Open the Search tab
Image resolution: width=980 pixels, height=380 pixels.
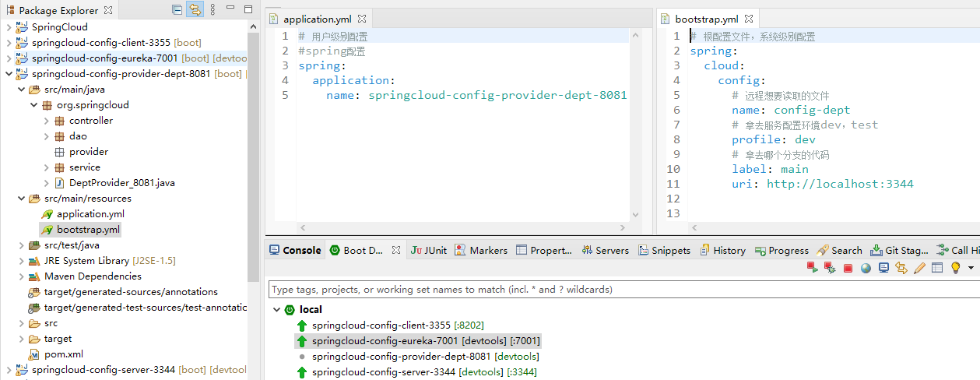(839, 250)
